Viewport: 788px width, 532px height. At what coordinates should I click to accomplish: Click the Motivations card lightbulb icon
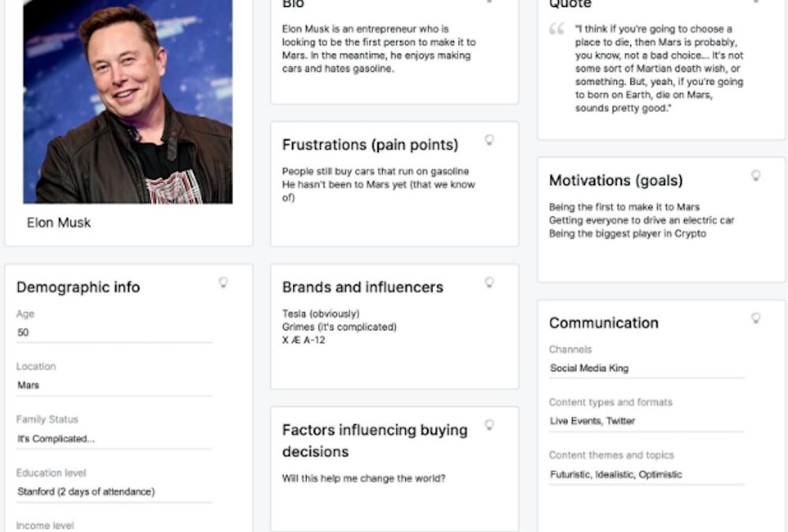(x=756, y=176)
